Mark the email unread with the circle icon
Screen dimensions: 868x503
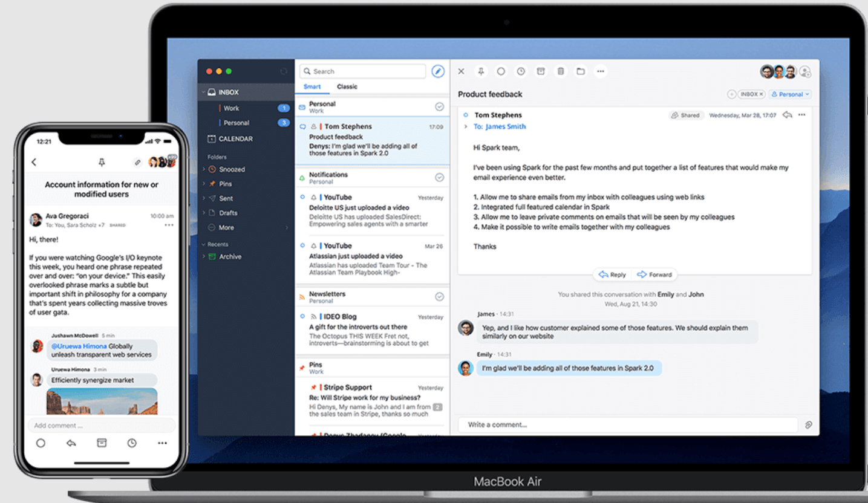pos(501,71)
